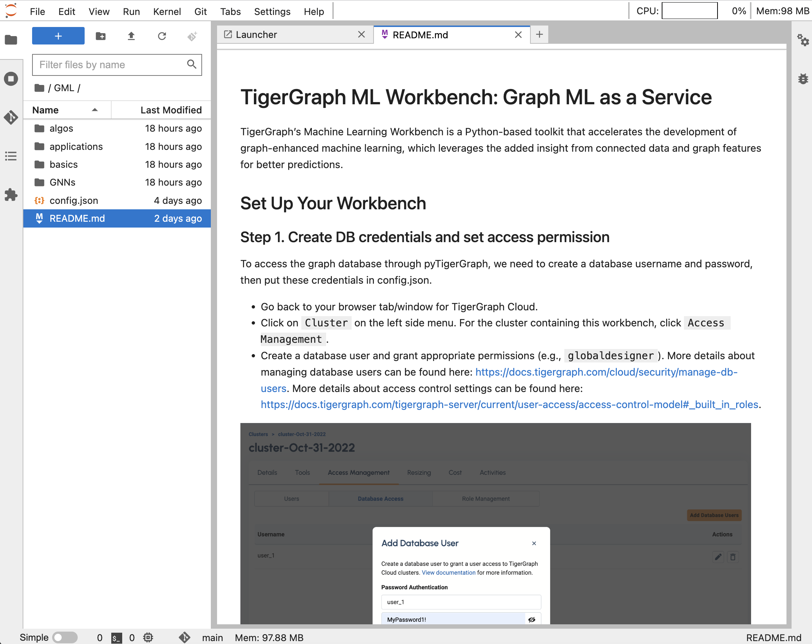The height and width of the screenshot is (644, 812).
Task: Toggle the Simple interface mode switch
Action: [65, 637]
